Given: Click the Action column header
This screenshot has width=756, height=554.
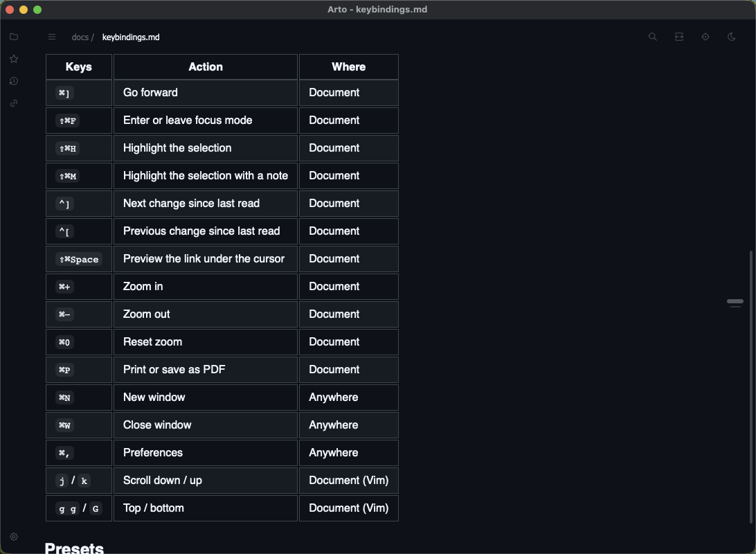Looking at the screenshot, I should (x=206, y=67).
